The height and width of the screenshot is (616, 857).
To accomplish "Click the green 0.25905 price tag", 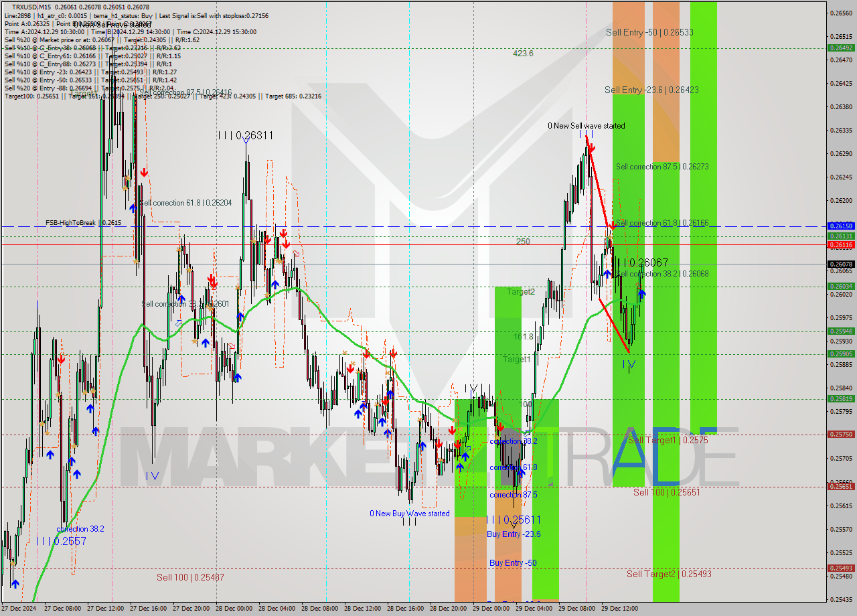I will [x=841, y=354].
